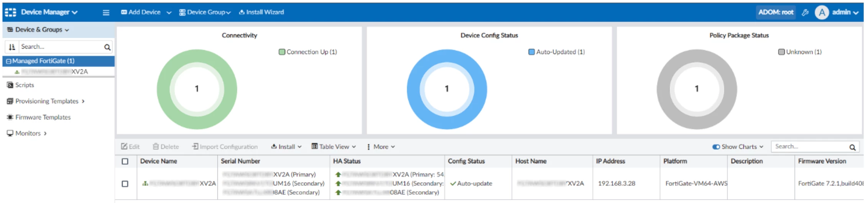Click the Firmware Templates chip icon
Viewport: 868px width, 203px height.
click(10, 117)
